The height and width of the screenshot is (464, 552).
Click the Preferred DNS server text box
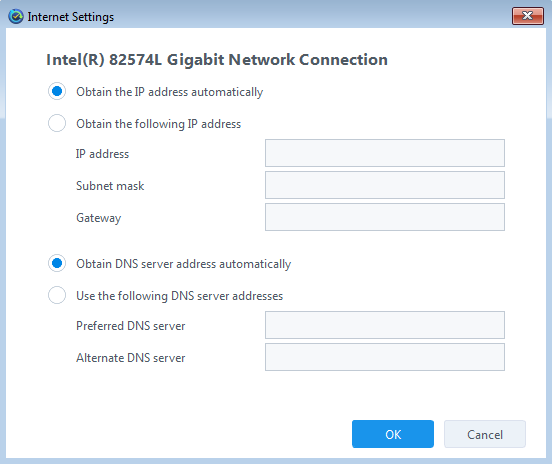[385, 325]
